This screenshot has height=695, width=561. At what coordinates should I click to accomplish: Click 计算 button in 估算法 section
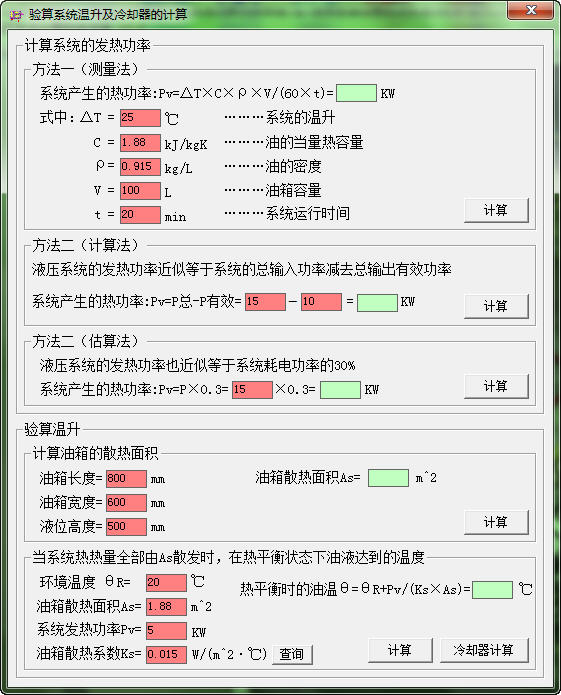click(496, 386)
